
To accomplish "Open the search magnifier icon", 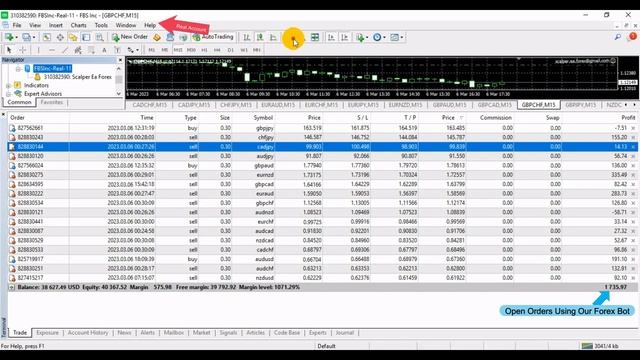I will pos(618,37).
